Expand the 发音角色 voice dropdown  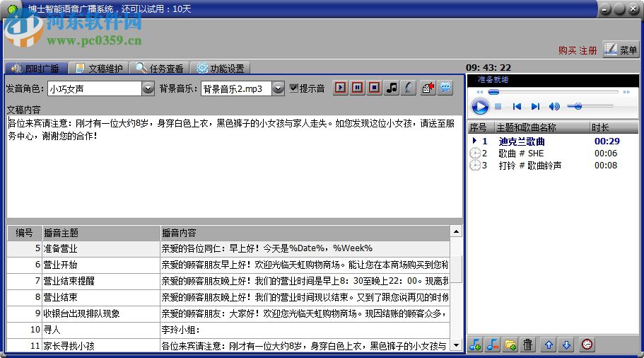pyautogui.click(x=148, y=88)
